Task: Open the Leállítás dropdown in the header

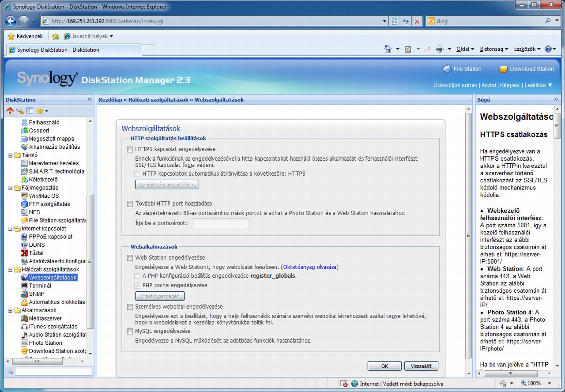Action: pyautogui.click(x=538, y=85)
